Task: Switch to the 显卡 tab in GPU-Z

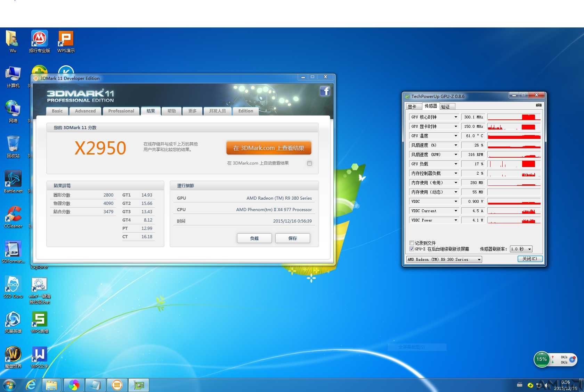Action: (x=413, y=107)
